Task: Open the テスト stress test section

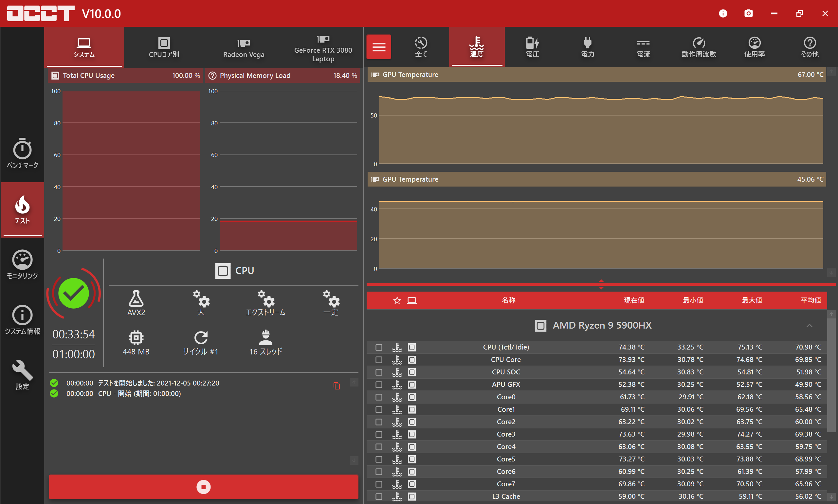Action: pyautogui.click(x=22, y=209)
